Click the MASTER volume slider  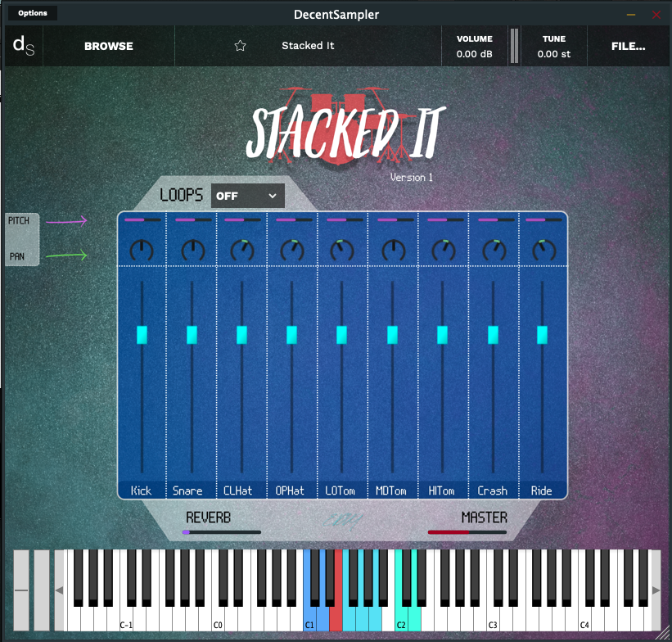pyautogui.click(x=467, y=532)
